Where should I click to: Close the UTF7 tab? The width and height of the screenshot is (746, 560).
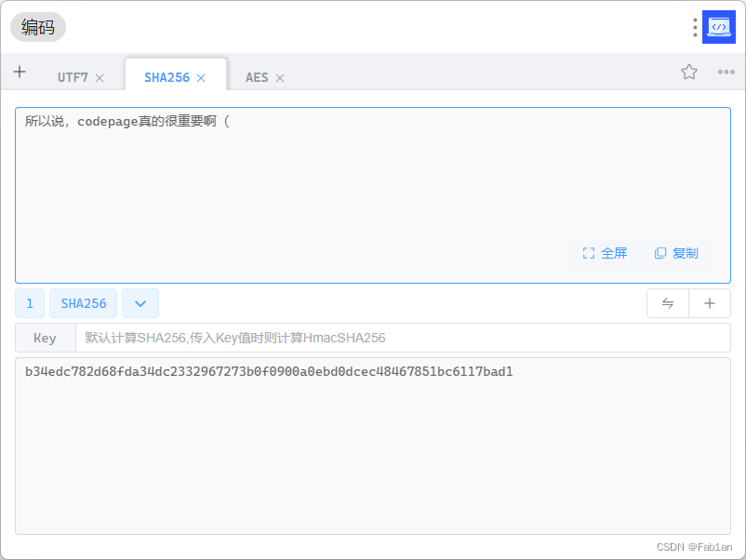pos(100,78)
